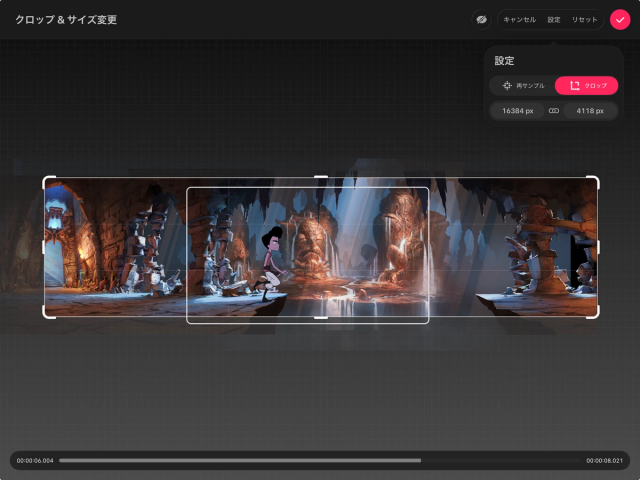Click the キャンセル button
This screenshot has height=480, width=640.
coord(519,20)
